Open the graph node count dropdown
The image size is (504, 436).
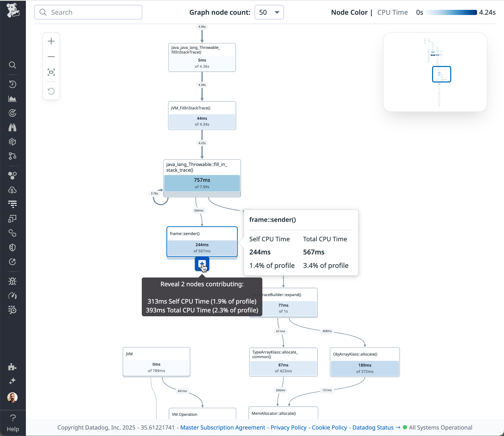269,12
